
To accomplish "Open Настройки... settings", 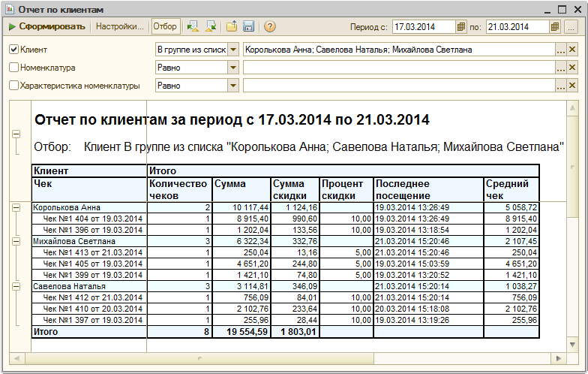I will pyautogui.click(x=120, y=27).
